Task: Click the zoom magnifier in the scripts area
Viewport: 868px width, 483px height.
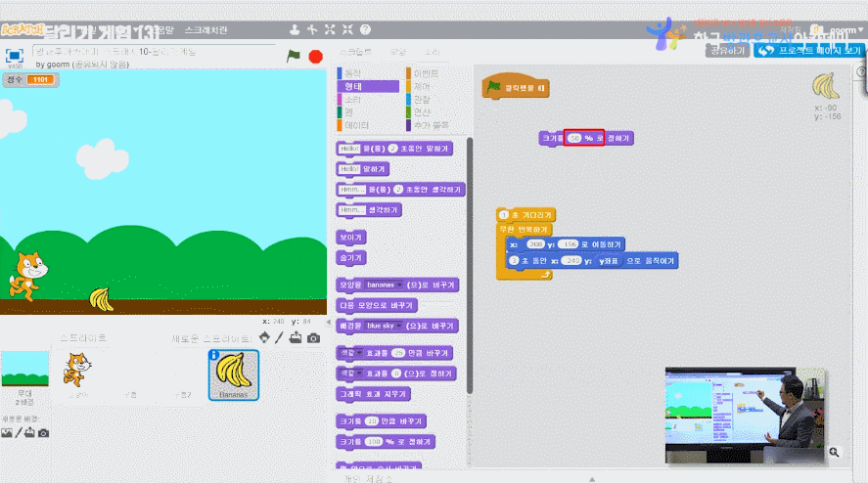Action: coord(834,453)
